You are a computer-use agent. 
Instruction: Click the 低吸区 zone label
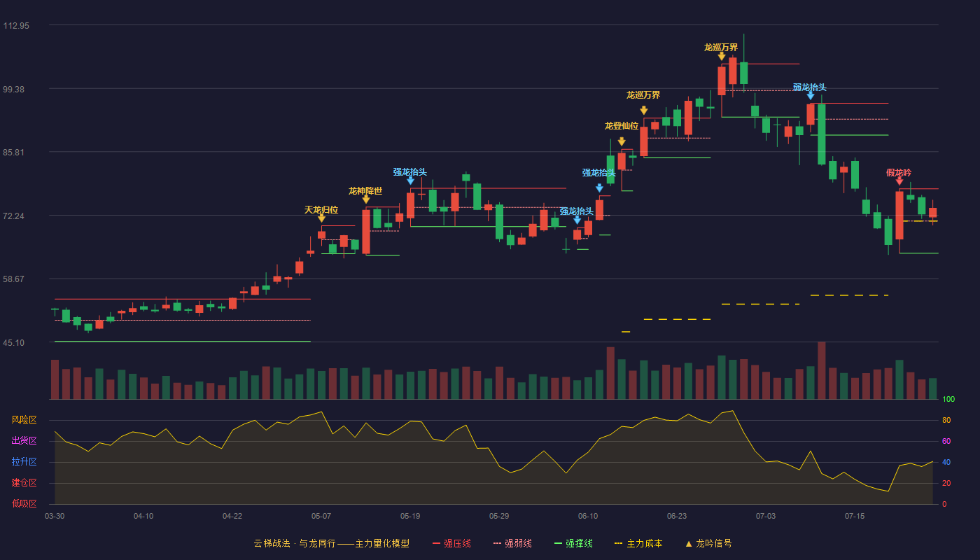pos(24,503)
